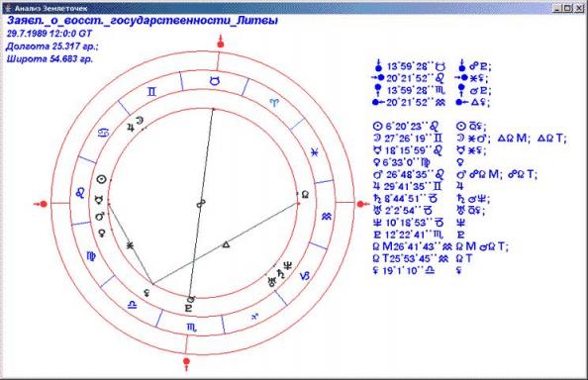Image resolution: width=588 pixels, height=380 pixels.
Task: Select the Sun symbol inside the chart
Action: pos(102,179)
